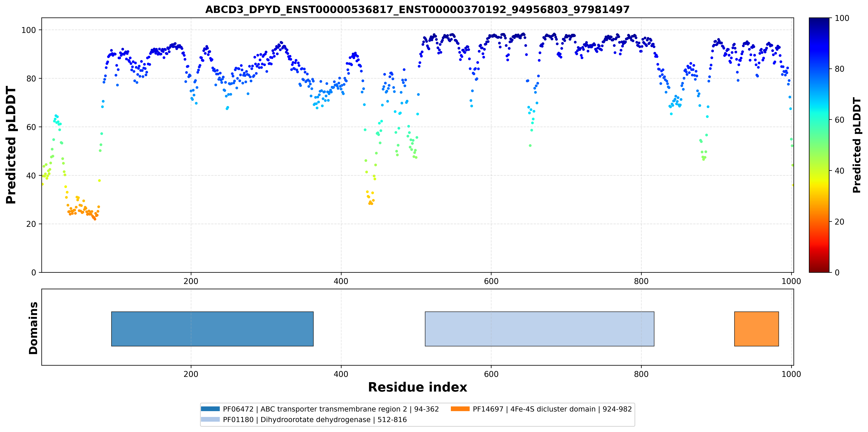
Task: Click the 0 tick label on the colorbar
Action: coord(837,272)
